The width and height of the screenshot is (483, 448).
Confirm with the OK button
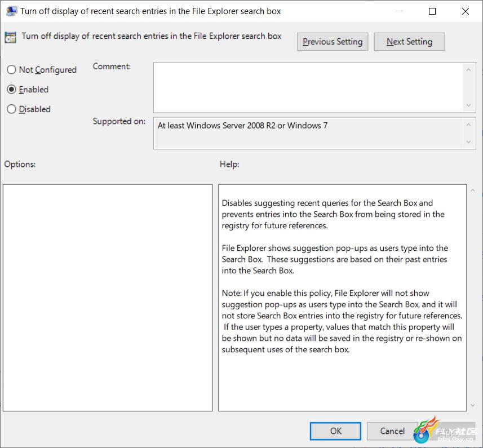(x=335, y=431)
